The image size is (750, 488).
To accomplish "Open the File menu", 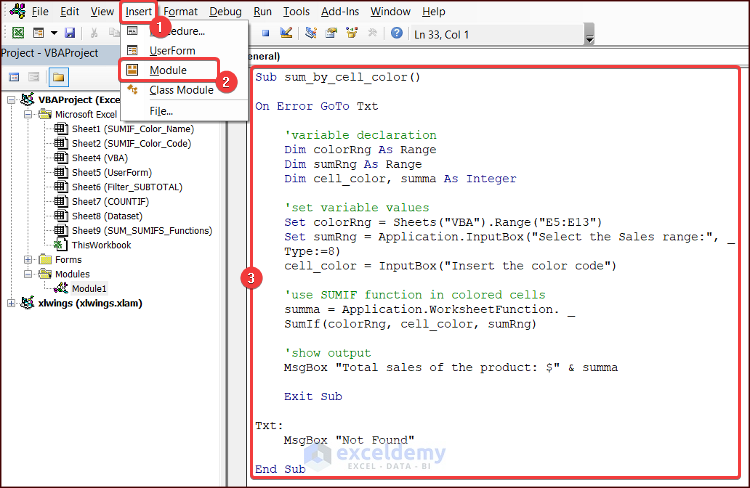I will 40,11.
